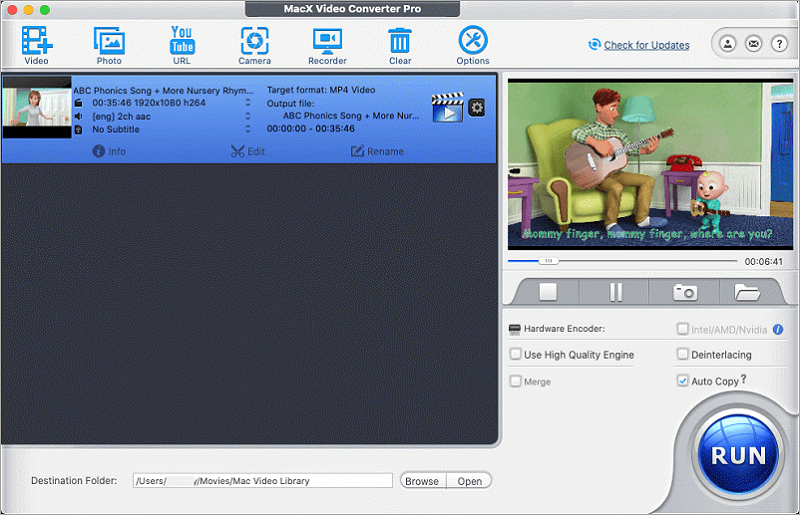
Task: Click the Auto Copy question mark
Action: 743,379
